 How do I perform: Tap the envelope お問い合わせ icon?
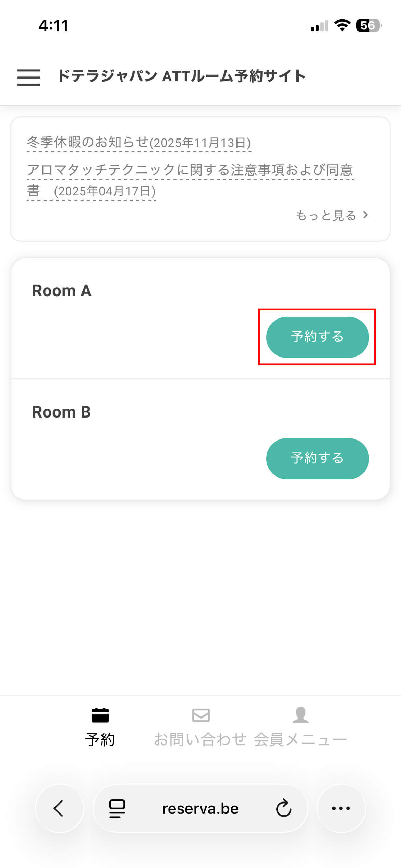click(x=201, y=715)
